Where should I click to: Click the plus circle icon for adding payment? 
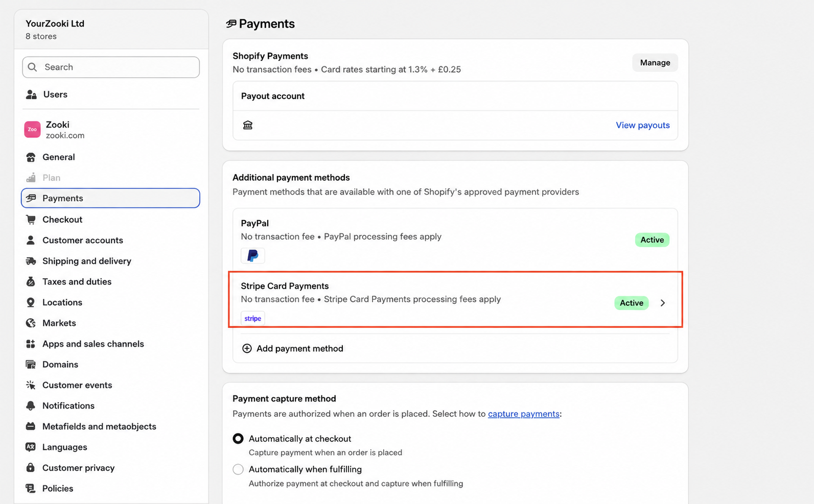point(247,348)
